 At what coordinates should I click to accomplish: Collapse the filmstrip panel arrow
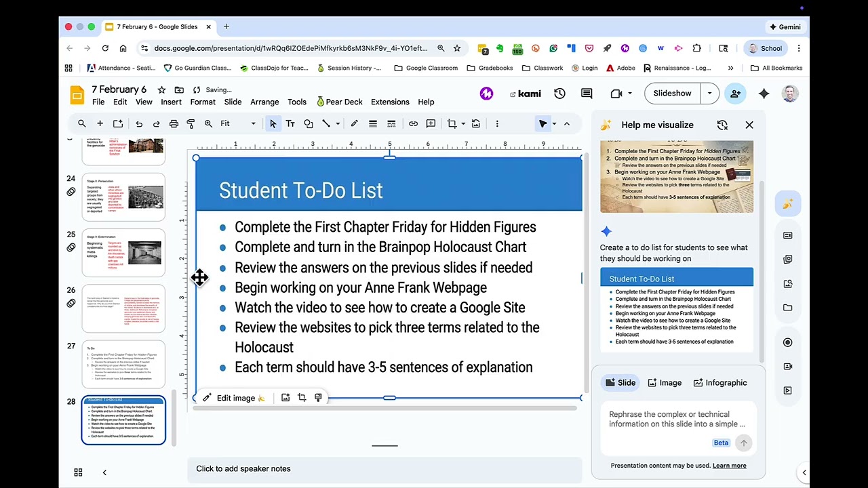point(104,472)
